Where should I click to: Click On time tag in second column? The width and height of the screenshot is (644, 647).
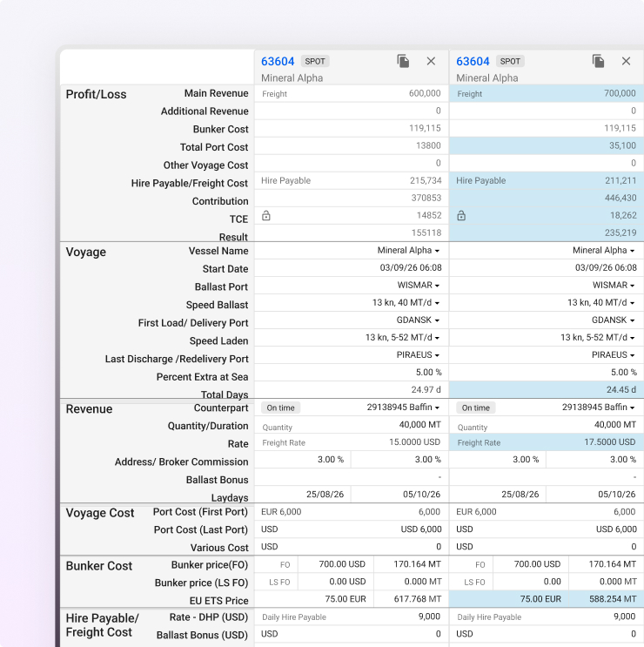point(476,408)
